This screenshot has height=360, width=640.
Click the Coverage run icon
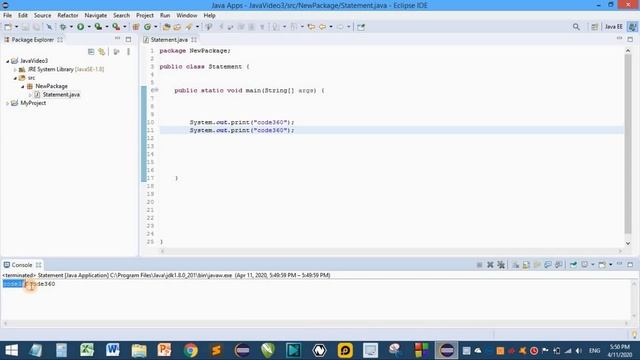tap(98, 27)
